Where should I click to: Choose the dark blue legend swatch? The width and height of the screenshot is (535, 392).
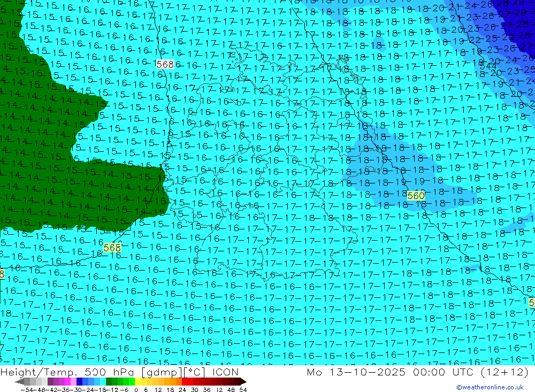80,382
